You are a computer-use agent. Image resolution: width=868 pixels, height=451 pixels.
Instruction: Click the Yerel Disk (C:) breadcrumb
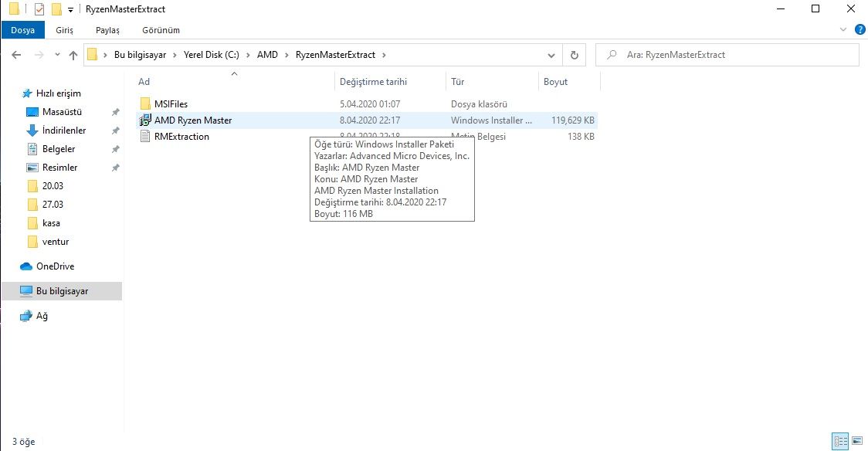click(x=212, y=55)
